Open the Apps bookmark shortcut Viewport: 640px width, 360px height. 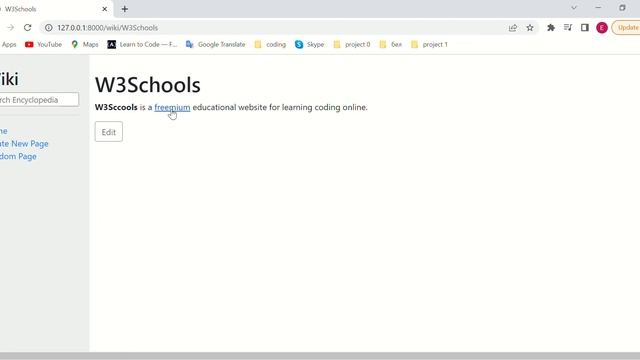tap(9, 44)
